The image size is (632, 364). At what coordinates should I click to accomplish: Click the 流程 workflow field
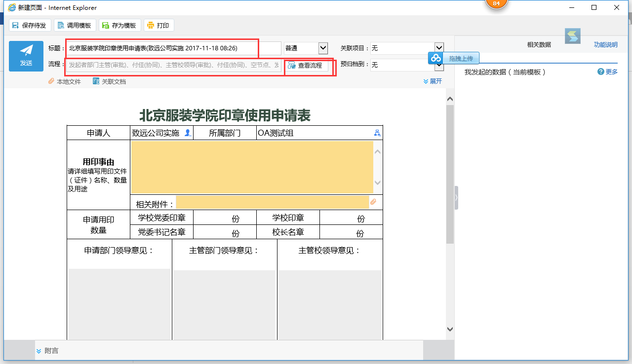coord(173,65)
